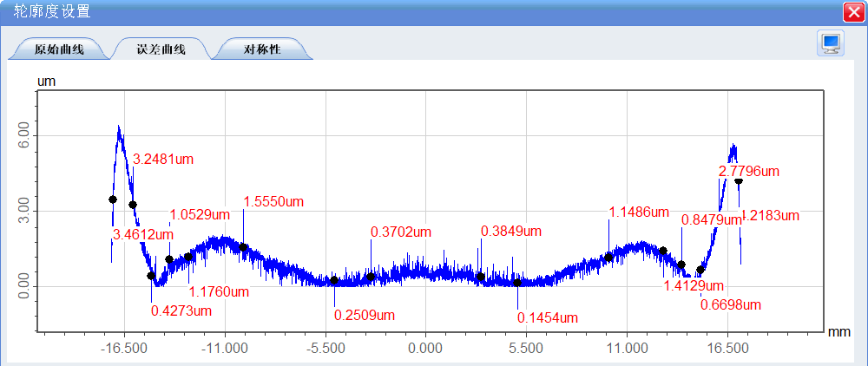Switch to the 原始曲线 tab
The width and height of the screenshot is (868, 366).
point(59,49)
